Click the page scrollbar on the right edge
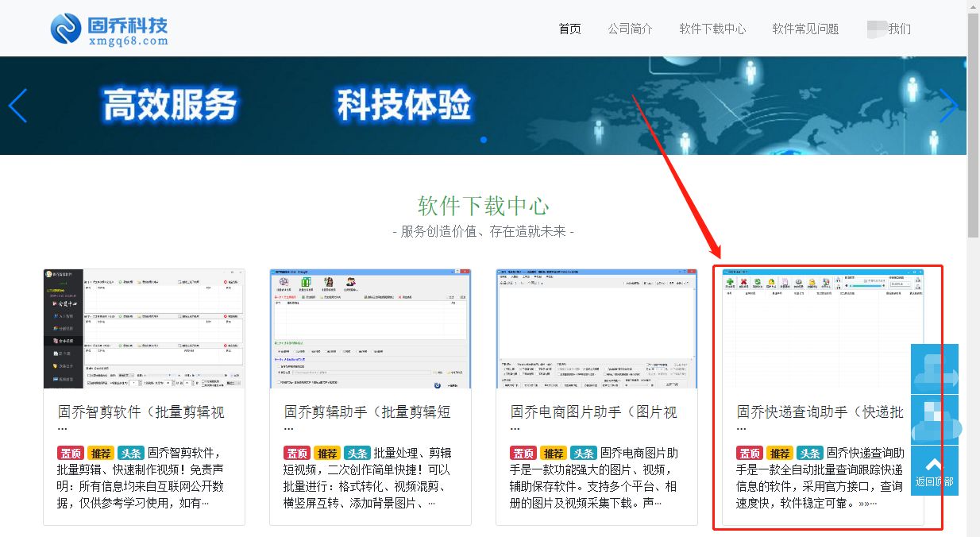Viewport: 980px width, 537px height. pyautogui.click(x=974, y=119)
